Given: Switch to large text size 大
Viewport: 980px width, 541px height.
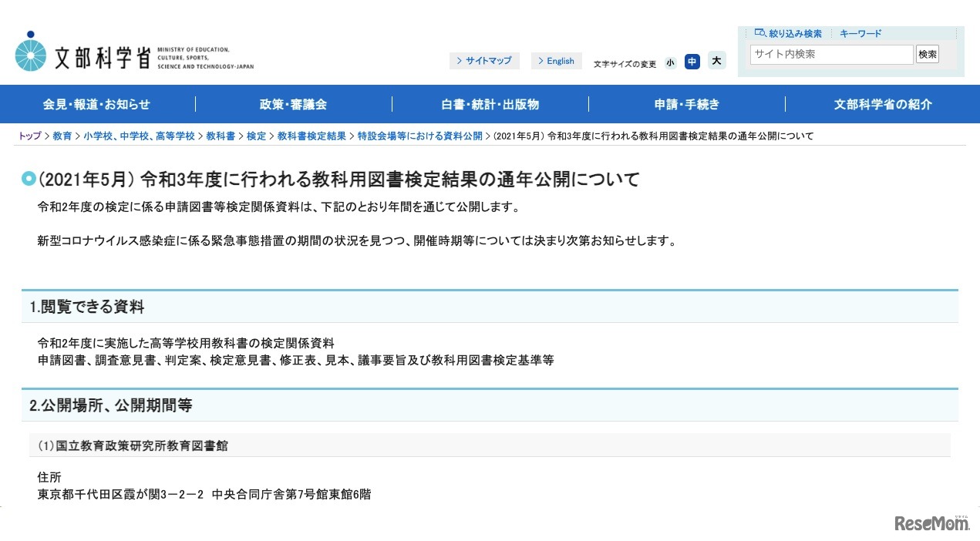Looking at the screenshot, I should click(x=716, y=60).
